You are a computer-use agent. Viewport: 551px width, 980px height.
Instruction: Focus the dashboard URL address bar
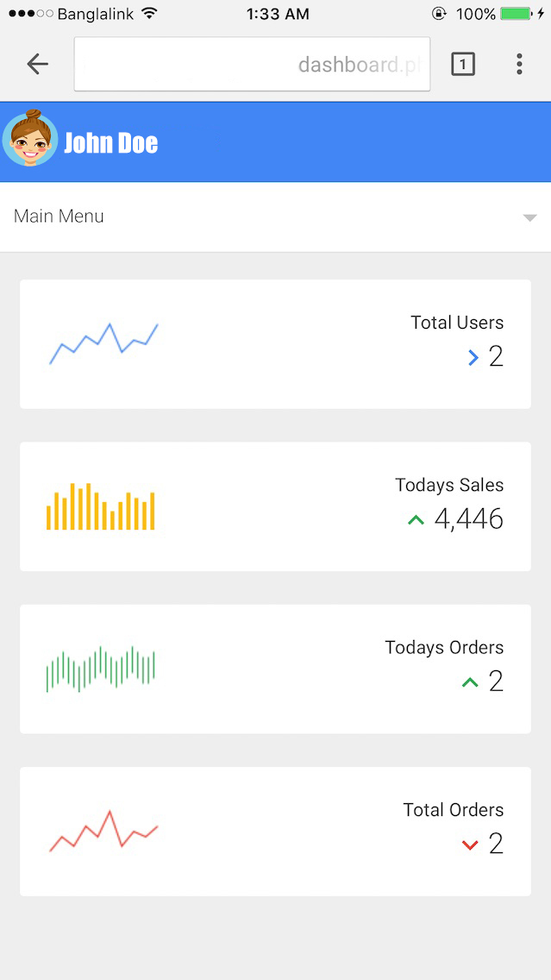(252, 64)
